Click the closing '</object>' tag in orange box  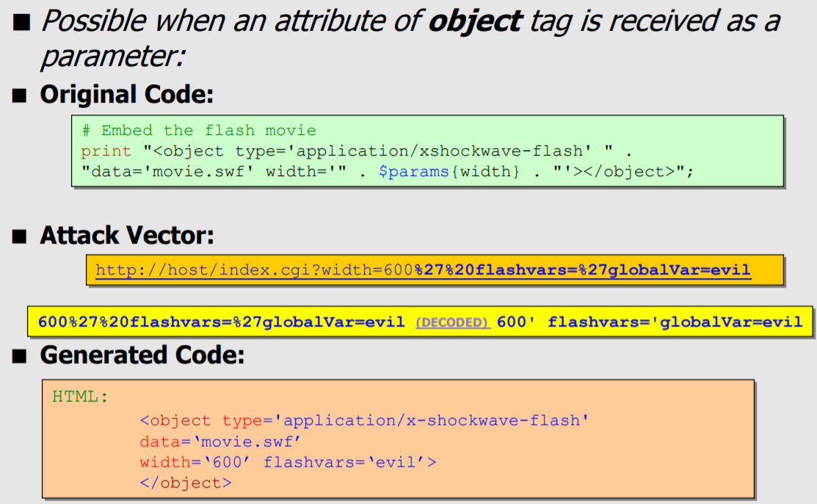[186, 483]
